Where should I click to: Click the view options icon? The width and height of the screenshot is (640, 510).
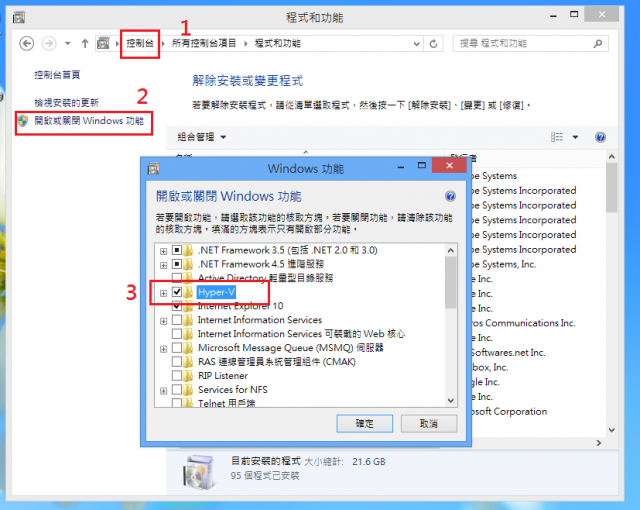[557, 137]
